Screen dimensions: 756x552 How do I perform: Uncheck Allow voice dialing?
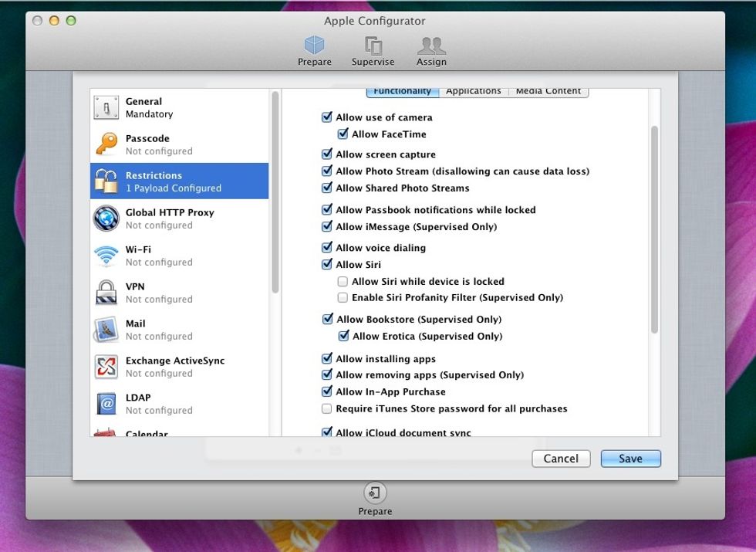327,248
